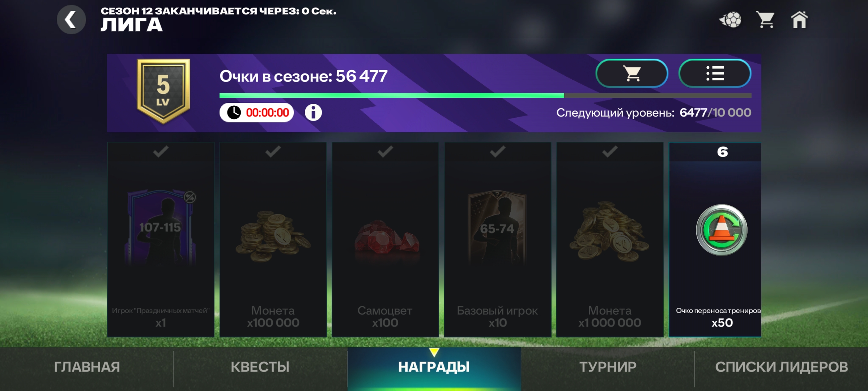The width and height of the screenshot is (868, 391).
Task: Tap the level 5 gold shield badge
Action: tap(163, 91)
